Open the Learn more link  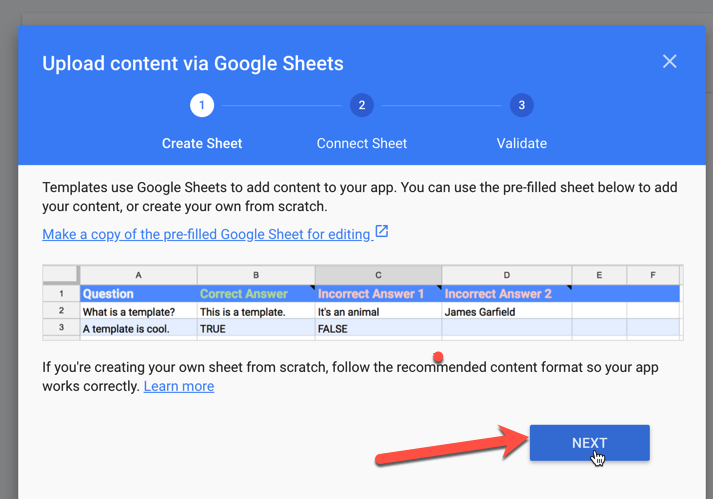179,386
